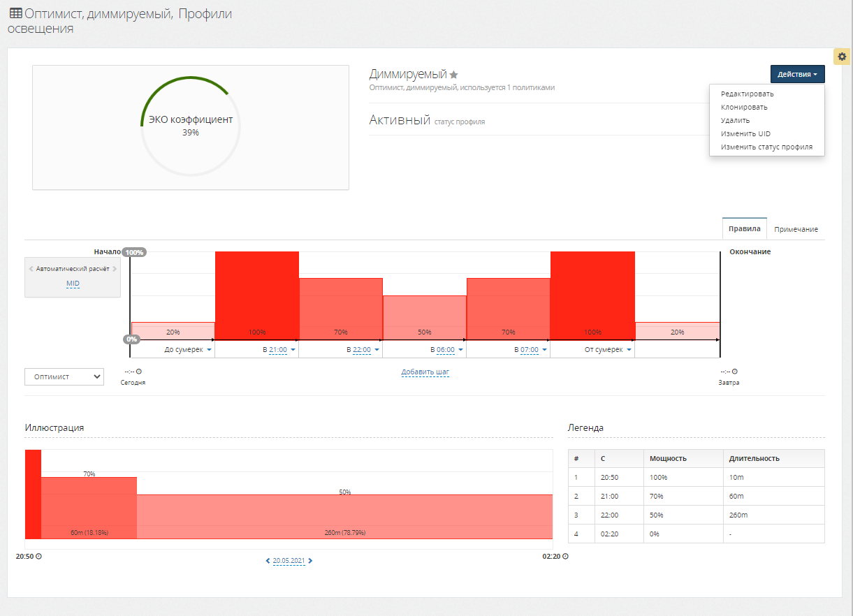Go to next date after 20.05.2021
Viewport: 853px width, 616px height.
coord(311,561)
